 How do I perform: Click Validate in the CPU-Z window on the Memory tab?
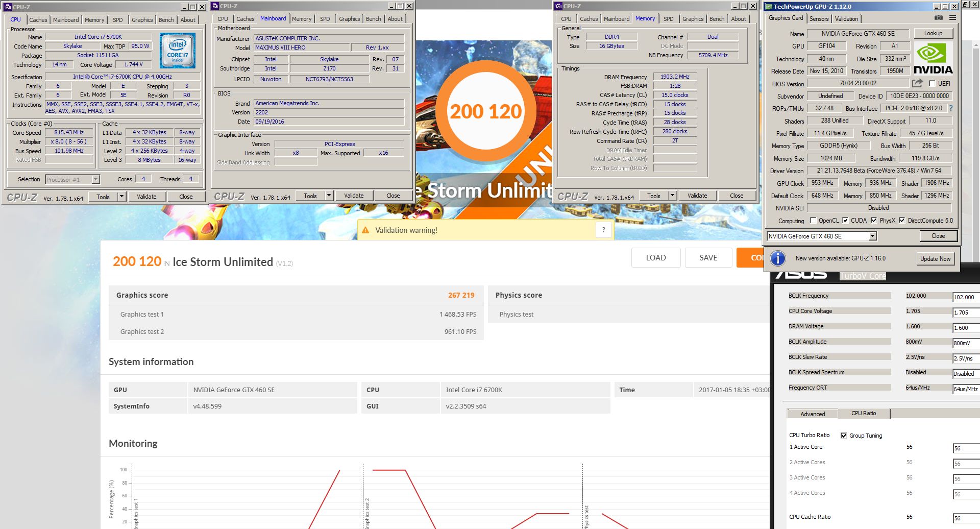697,196
